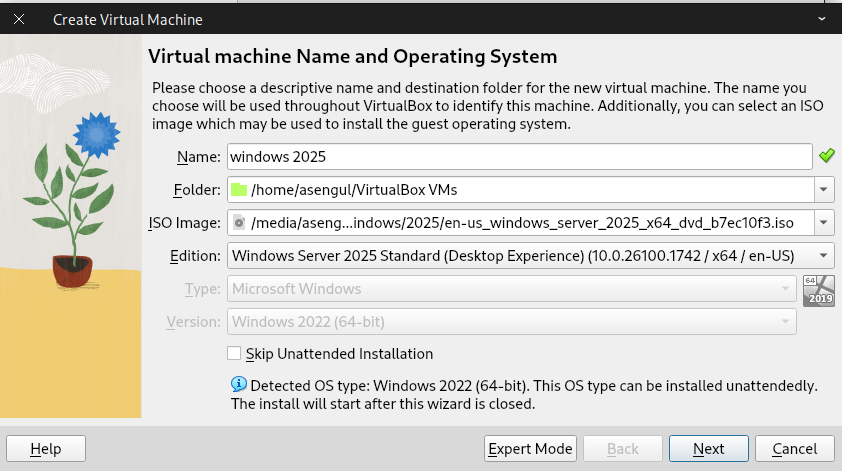Image resolution: width=842 pixels, height=471 pixels.
Task: Click the Folder path /home/asengul/VirtualBox VMs
Action: (354, 190)
